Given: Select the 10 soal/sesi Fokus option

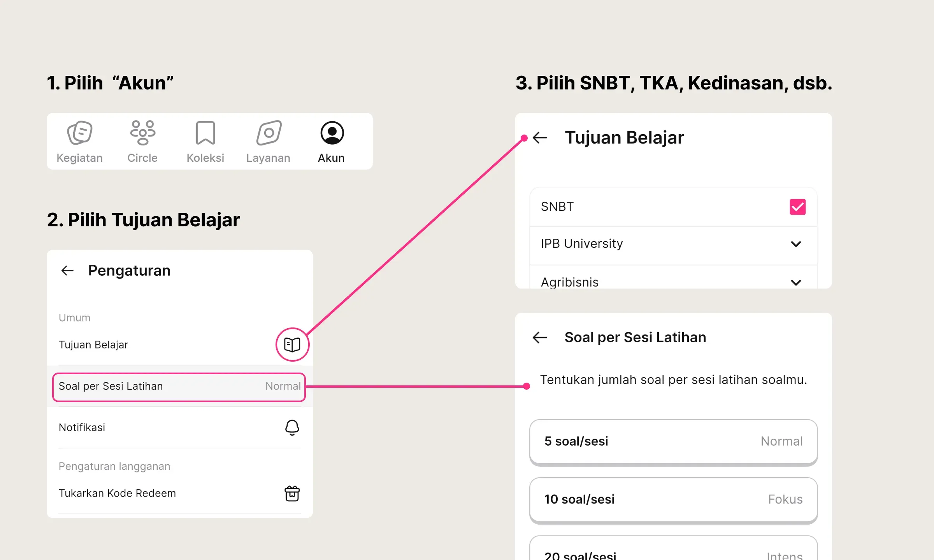Looking at the screenshot, I should (x=673, y=500).
